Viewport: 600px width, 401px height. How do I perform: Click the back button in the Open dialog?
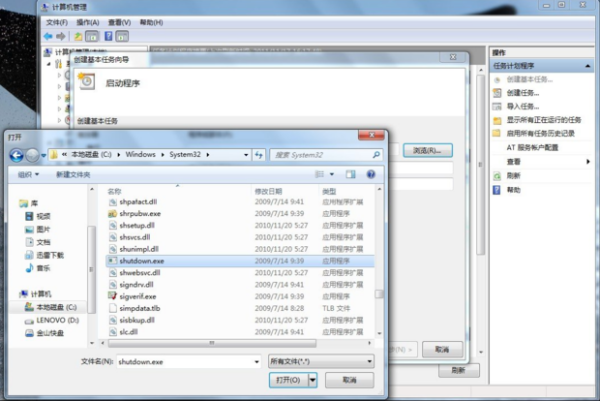tap(16, 155)
